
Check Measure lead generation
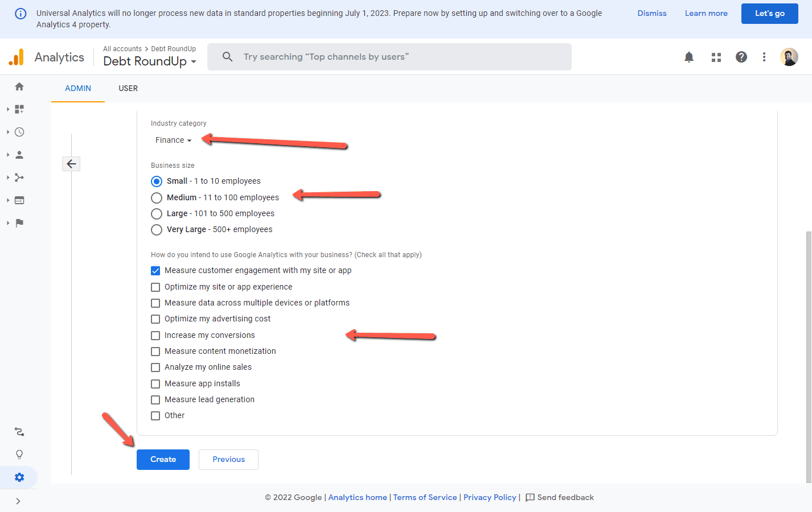(155, 400)
